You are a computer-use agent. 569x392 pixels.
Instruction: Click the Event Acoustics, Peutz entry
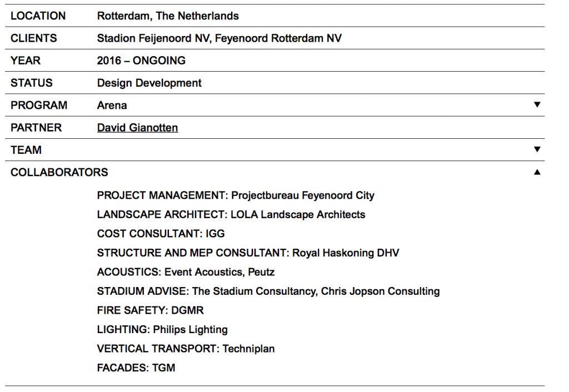[219, 272]
